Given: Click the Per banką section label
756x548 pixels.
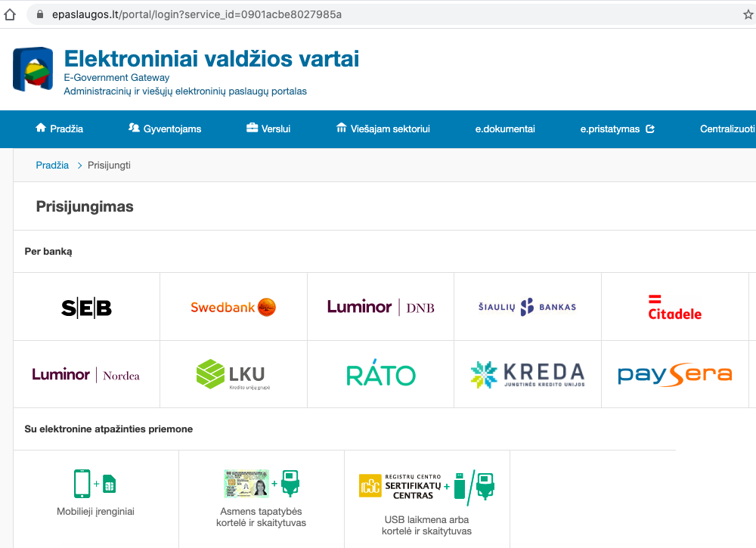Looking at the screenshot, I should click(x=48, y=252).
